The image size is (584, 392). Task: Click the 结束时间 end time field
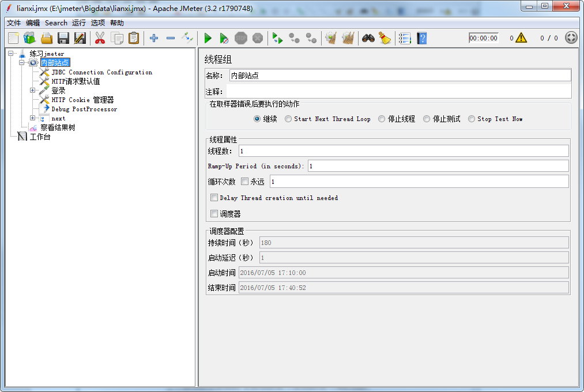(404, 288)
